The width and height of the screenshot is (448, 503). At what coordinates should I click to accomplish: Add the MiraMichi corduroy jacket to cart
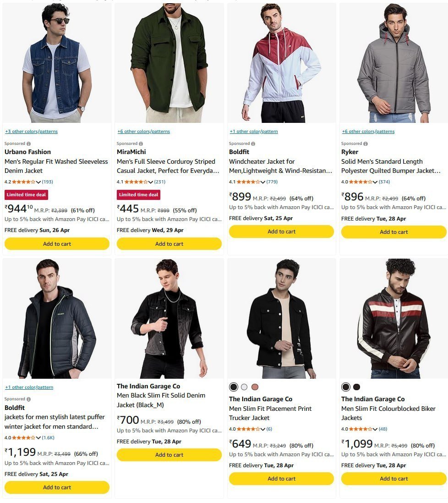(x=169, y=244)
